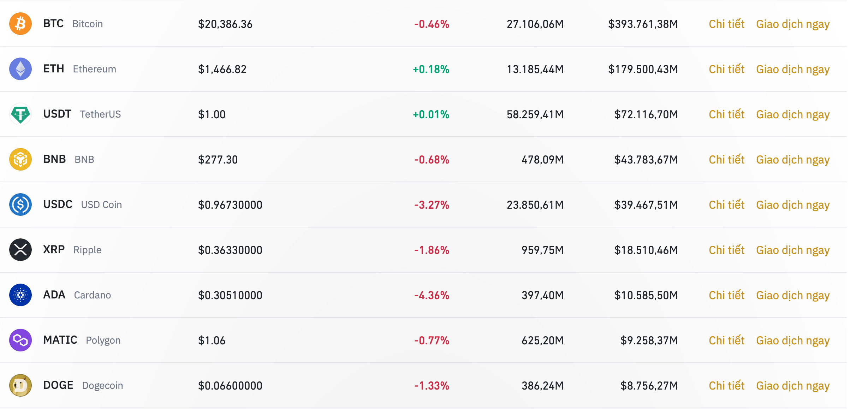Click the price $0.30510000
The width and height of the screenshot is (868, 409).
click(x=230, y=295)
